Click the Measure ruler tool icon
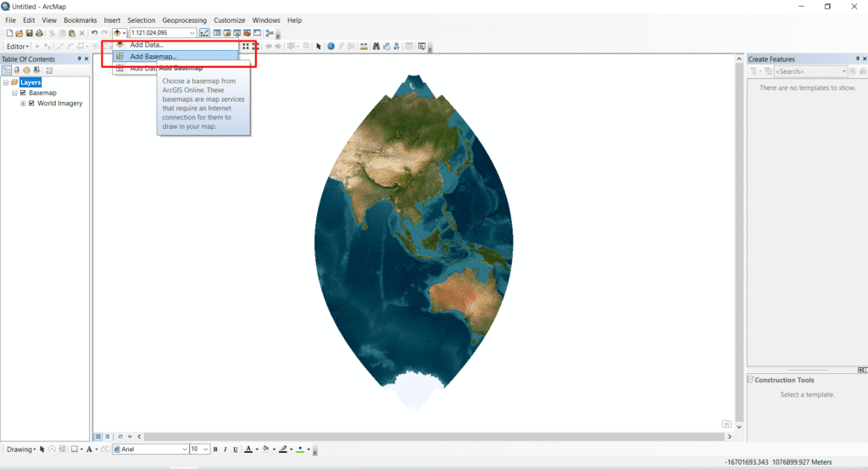868x469 pixels. 364,47
